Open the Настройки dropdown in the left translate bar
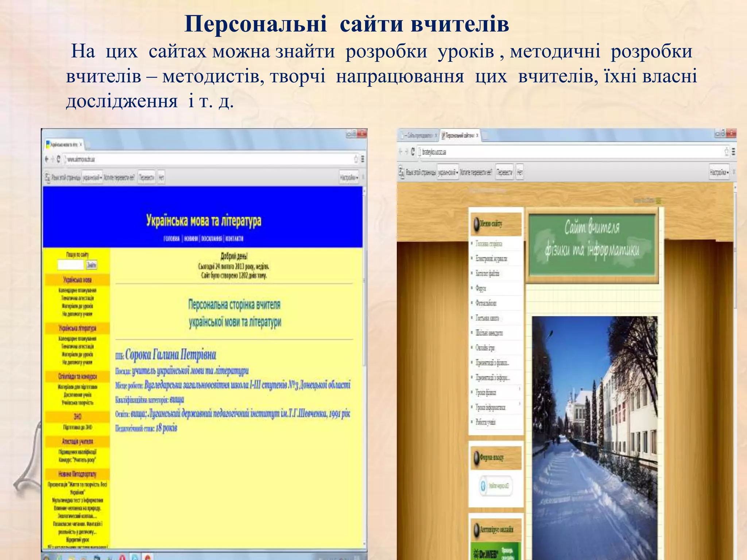 (x=349, y=178)
